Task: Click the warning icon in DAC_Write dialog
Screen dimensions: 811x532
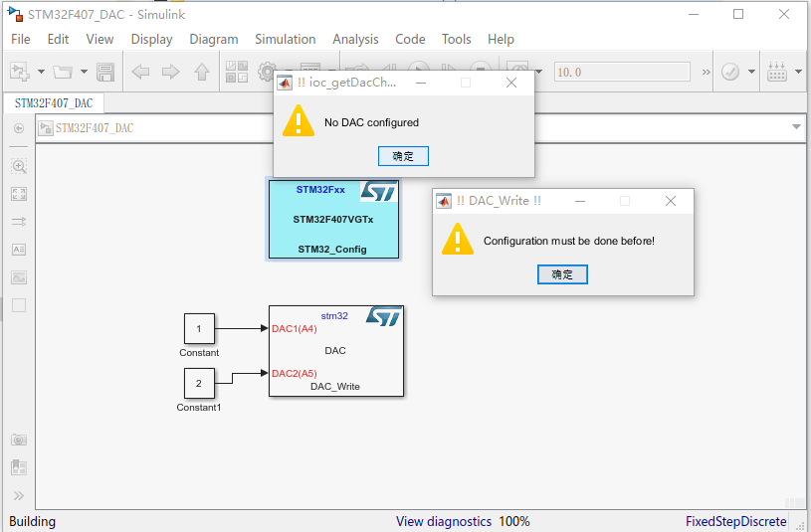Action: tap(458, 239)
